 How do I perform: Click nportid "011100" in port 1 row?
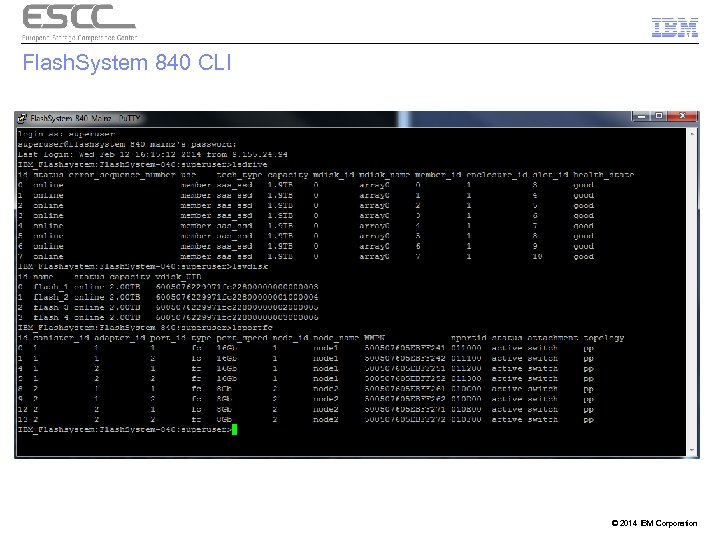466,358
